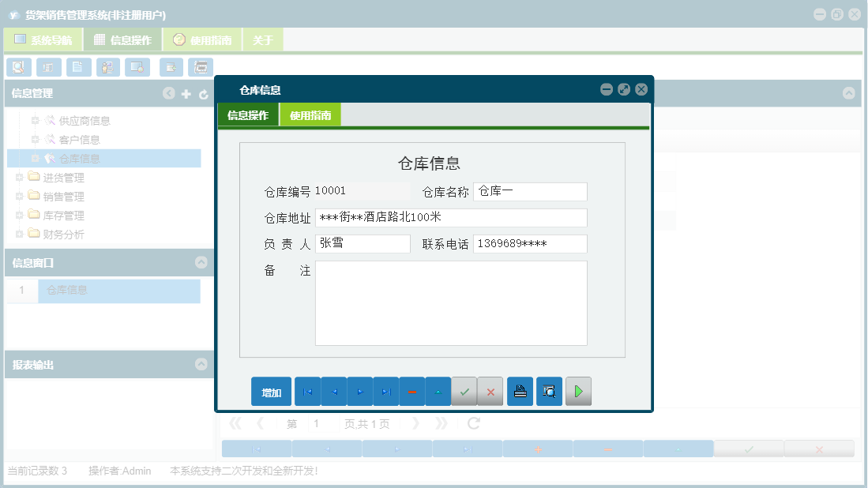This screenshot has width=868, height=488.
Task: Delete current record with red minus icon
Action: coord(411,391)
